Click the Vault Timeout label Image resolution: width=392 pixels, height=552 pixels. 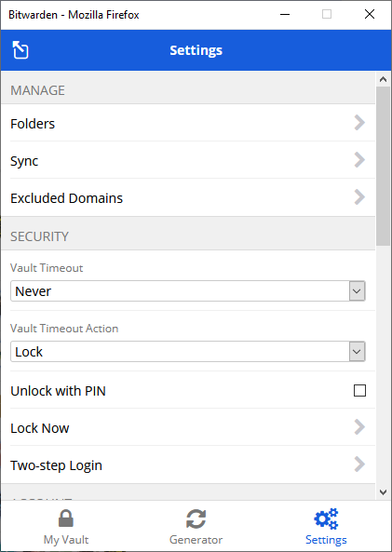point(47,268)
